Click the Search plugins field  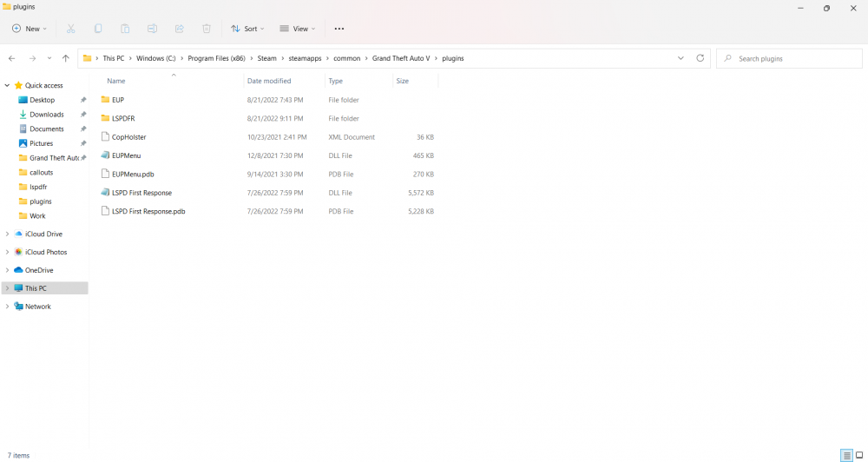789,58
